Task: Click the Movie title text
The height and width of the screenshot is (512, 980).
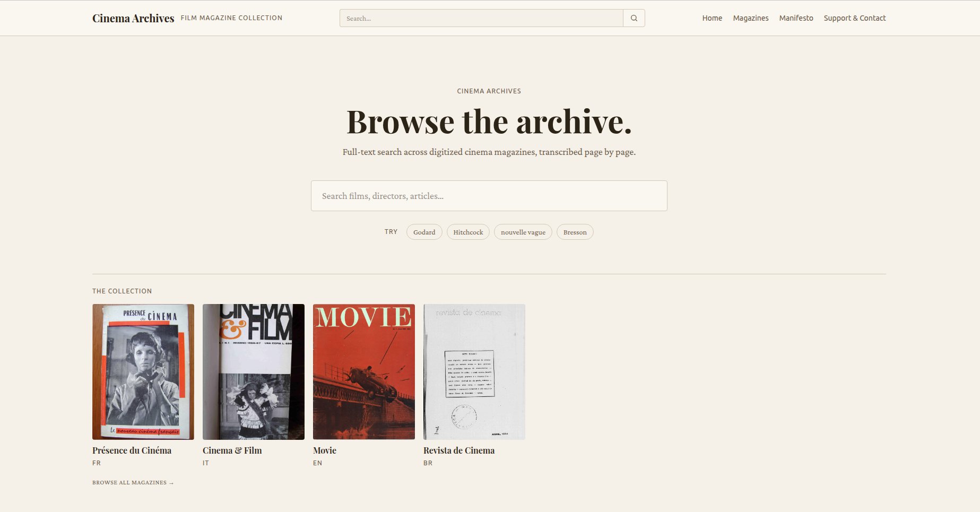Action: point(325,450)
